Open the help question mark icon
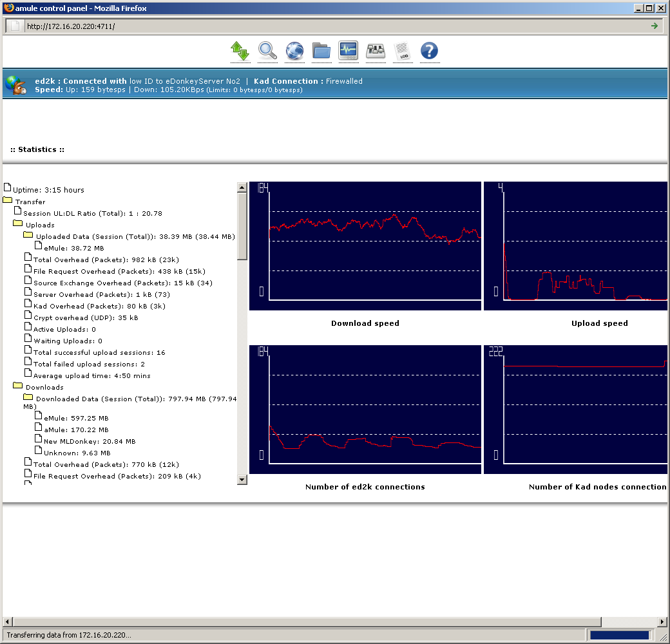Screen dimensions: 670x644 click(430, 52)
